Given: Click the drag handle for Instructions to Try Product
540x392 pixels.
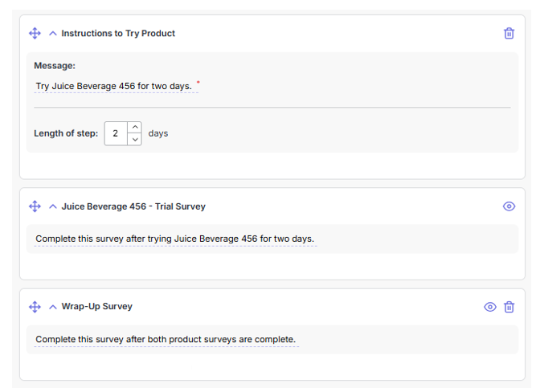Looking at the screenshot, I should (x=35, y=33).
